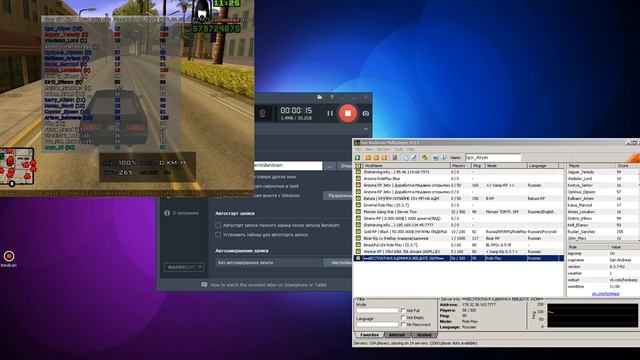
Task: Open the Bandicam shortcut on the desktop
Action: [x=9, y=259]
